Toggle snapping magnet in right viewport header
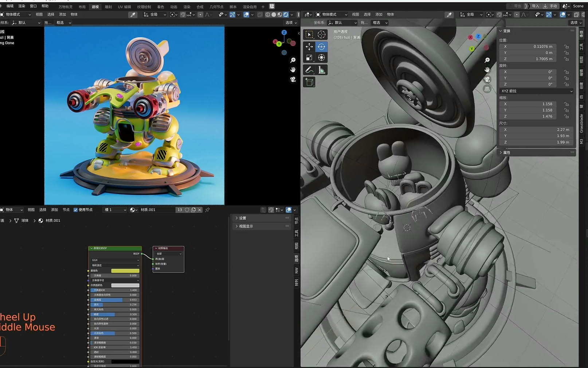The image size is (588, 368). [x=499, y=15]
